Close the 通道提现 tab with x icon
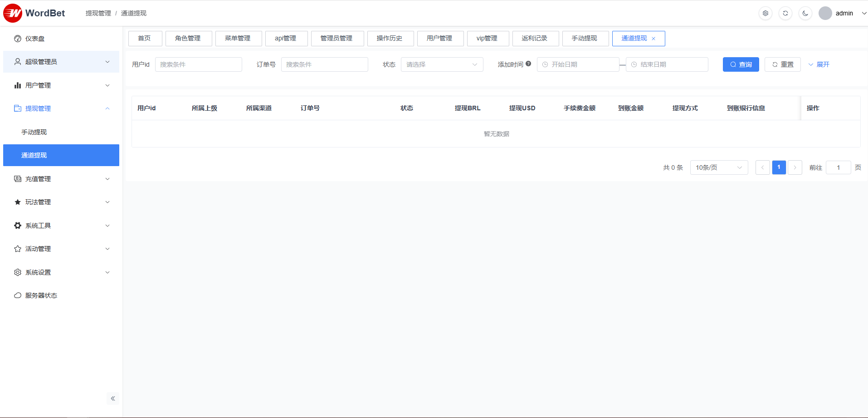Image resolution: width=868 pixels, height=418 pixels. 653,39
